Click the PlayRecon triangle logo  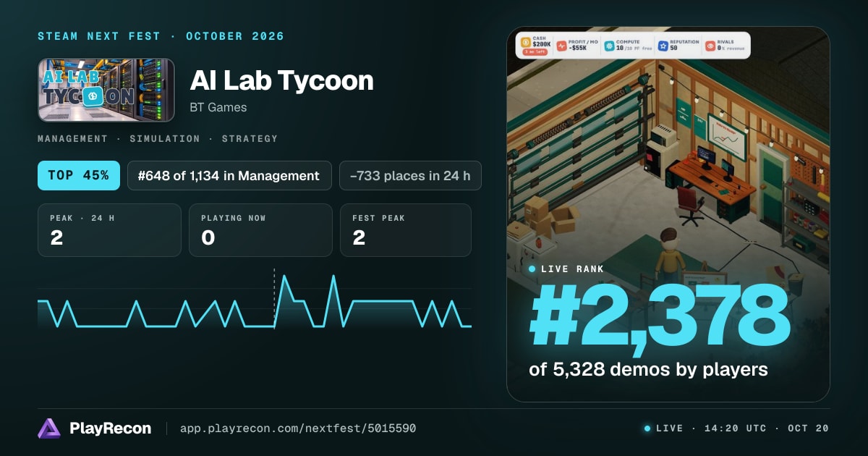[49, 428]
